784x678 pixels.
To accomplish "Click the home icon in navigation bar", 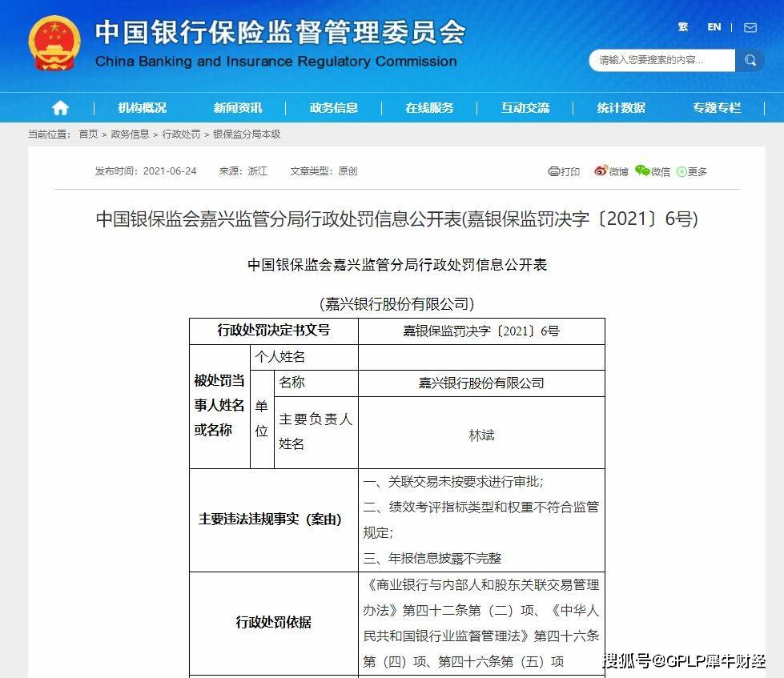I will pos(60,107).
